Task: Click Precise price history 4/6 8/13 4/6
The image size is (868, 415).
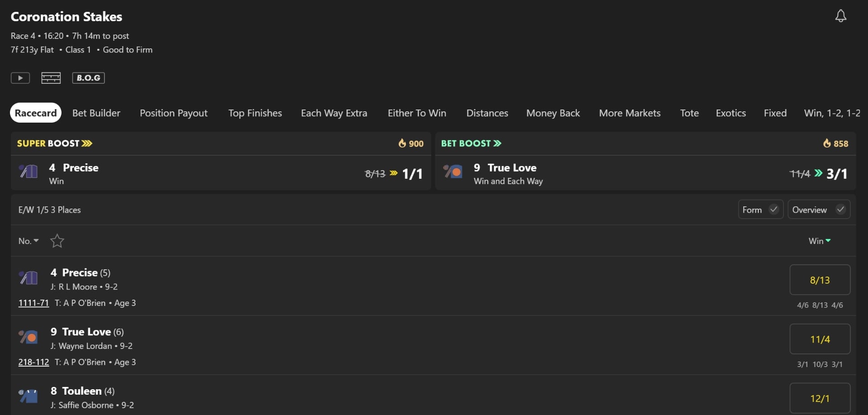Action: [x=820, y=305]
